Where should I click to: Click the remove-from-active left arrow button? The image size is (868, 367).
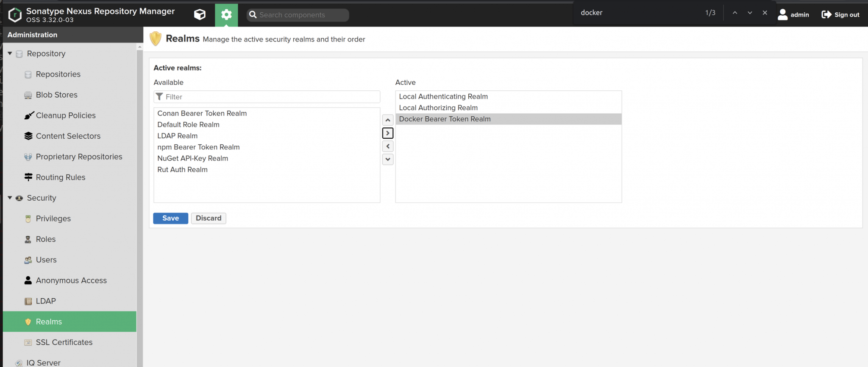click(x=387, y=146)
